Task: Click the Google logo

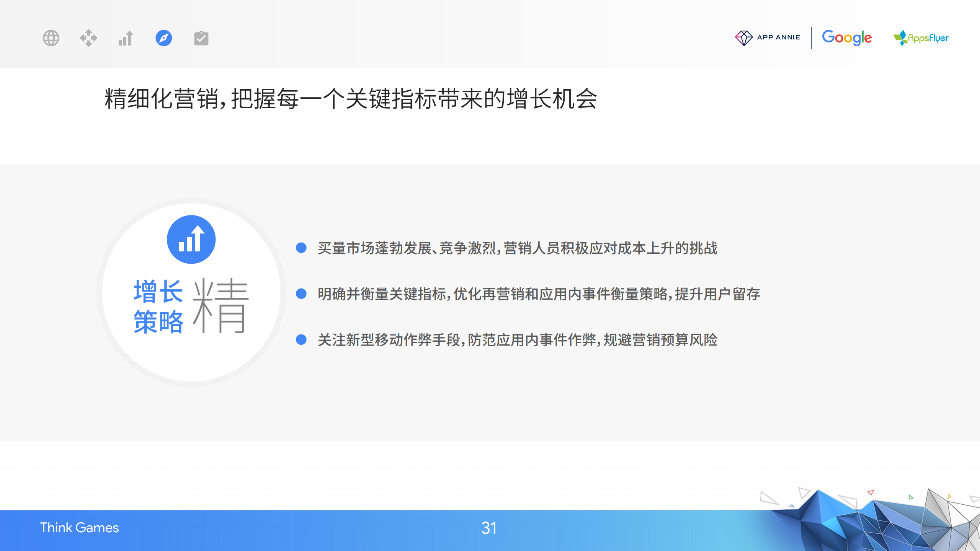Action: 847,37
